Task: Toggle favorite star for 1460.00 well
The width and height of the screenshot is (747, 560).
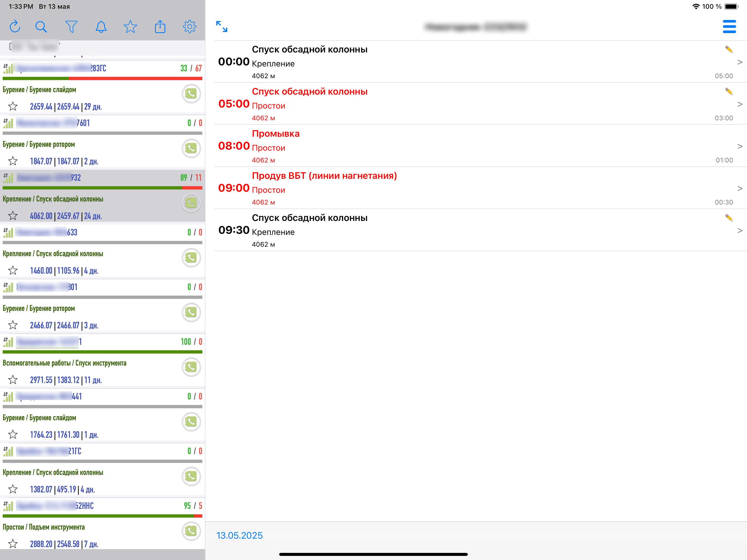Action: coord(13,270)
